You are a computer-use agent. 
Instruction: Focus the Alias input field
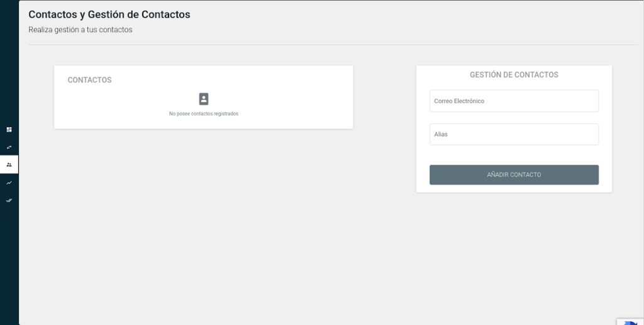pyautogui.click(x=514, y=135)
